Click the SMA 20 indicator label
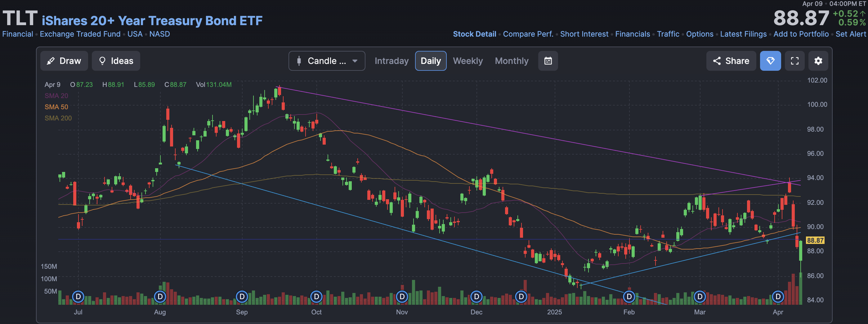The image size is (868, 324). click(x=56, y=96)
